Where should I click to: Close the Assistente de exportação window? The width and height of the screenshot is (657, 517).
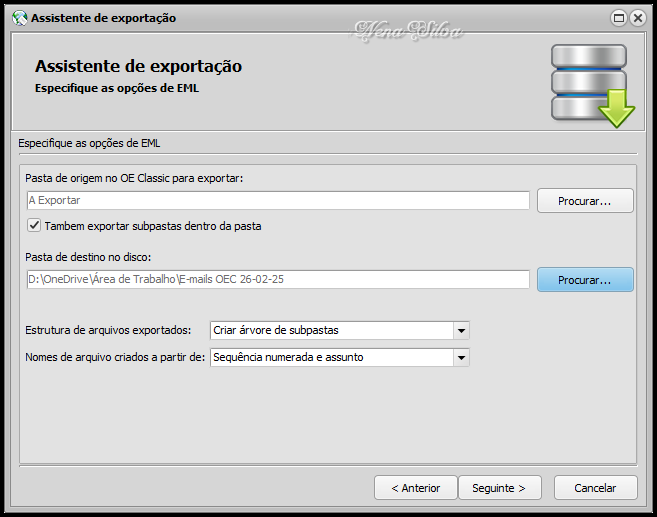coord(638,17)
